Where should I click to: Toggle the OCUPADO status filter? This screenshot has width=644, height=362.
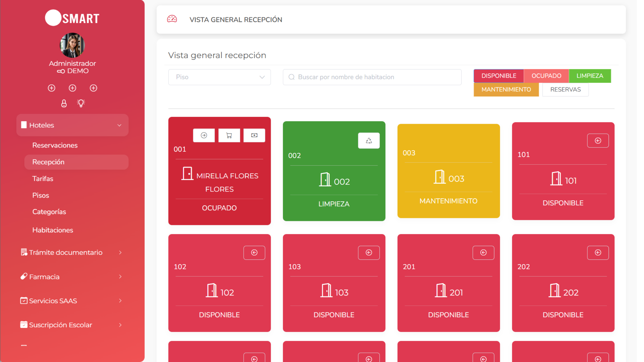[x=546, y=76]
